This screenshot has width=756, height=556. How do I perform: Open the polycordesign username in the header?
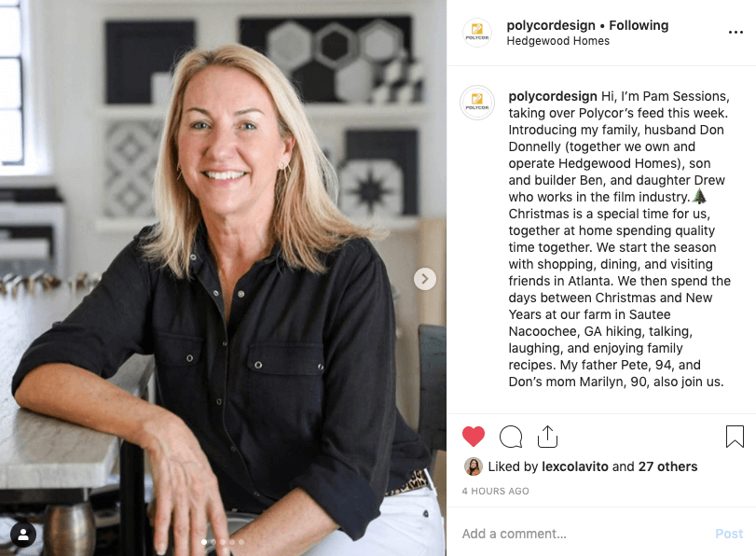click(551, 25)
